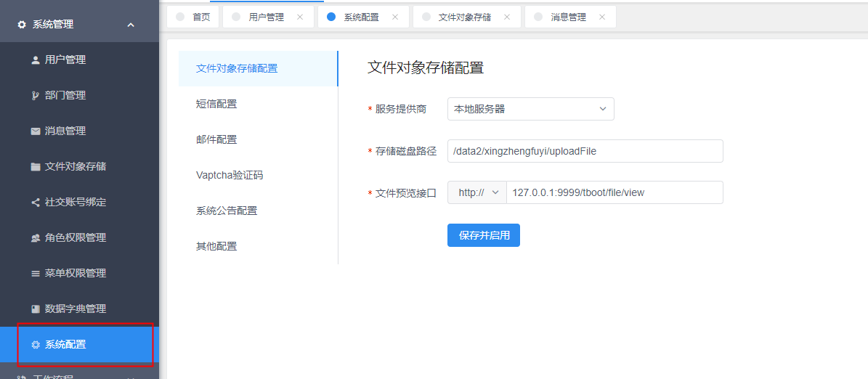Collapse the 系统管理 menu chevron

coord(131,25)
